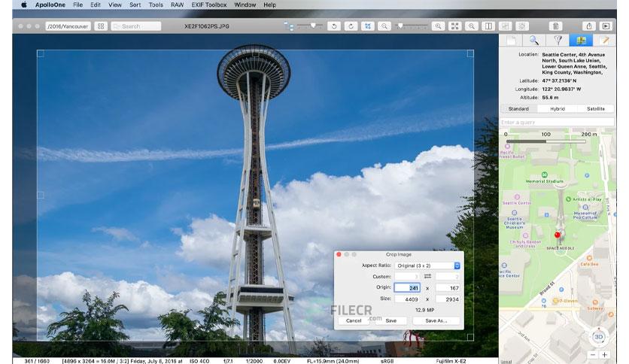The image size is (629, 364).
Task: Click Museum of Pop Culture map label
Action: 585,215
